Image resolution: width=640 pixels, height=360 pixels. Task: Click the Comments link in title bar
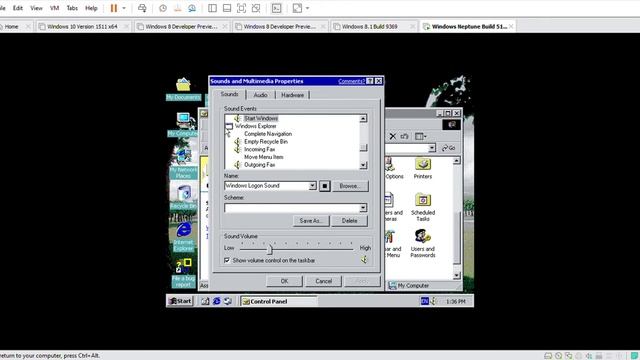click(351, 81)
